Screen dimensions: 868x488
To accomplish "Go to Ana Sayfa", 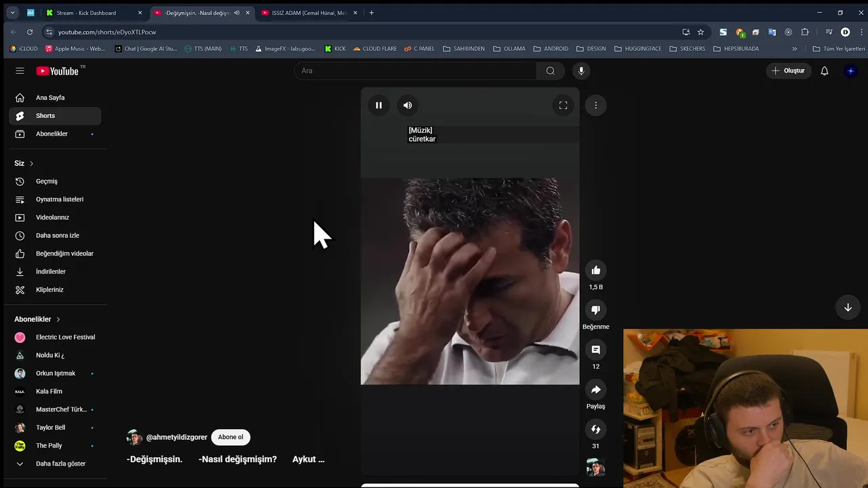I will (55, 98).
